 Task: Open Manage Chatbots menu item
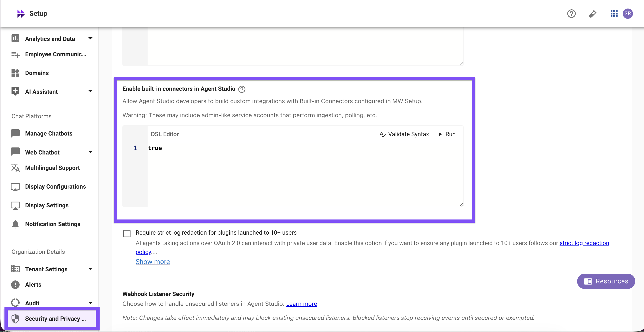(49, 133)
